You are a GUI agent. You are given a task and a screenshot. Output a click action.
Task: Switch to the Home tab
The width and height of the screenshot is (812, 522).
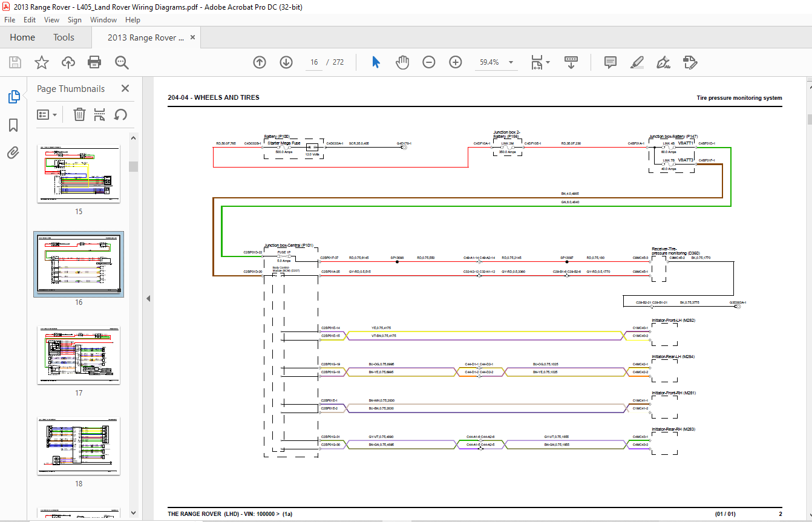(22, 38)
